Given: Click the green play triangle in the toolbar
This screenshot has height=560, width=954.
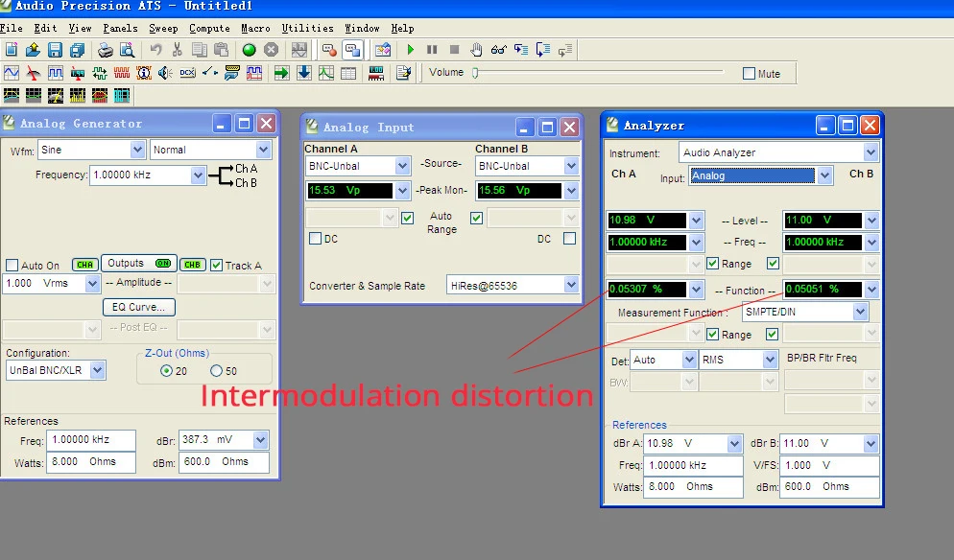Looking at the screenshot, I should 410,50.
